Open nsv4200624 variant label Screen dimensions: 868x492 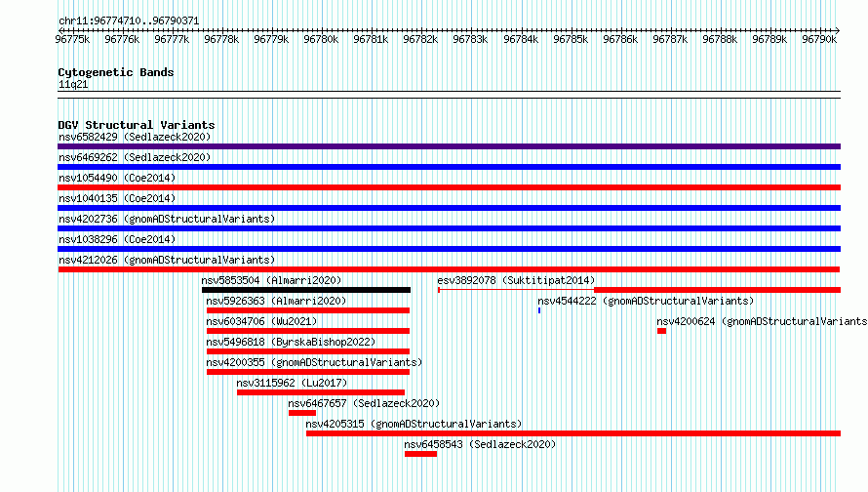762,321
